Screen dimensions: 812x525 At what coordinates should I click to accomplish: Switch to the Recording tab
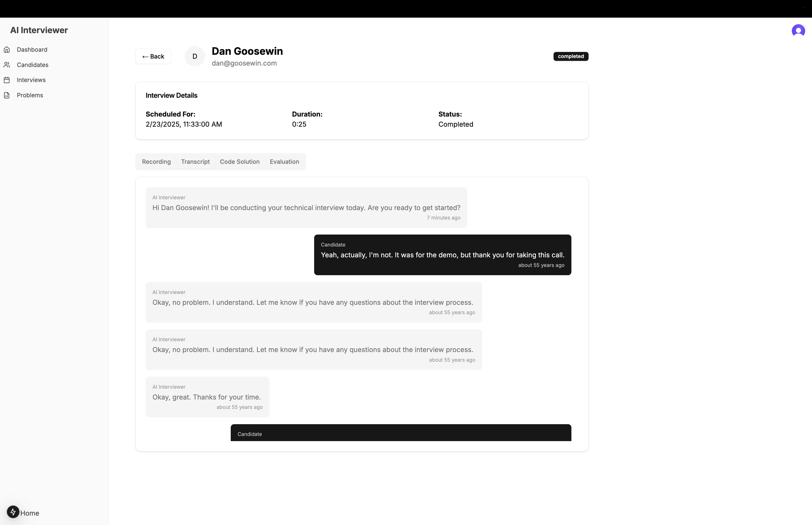click(x=156, y=162)
